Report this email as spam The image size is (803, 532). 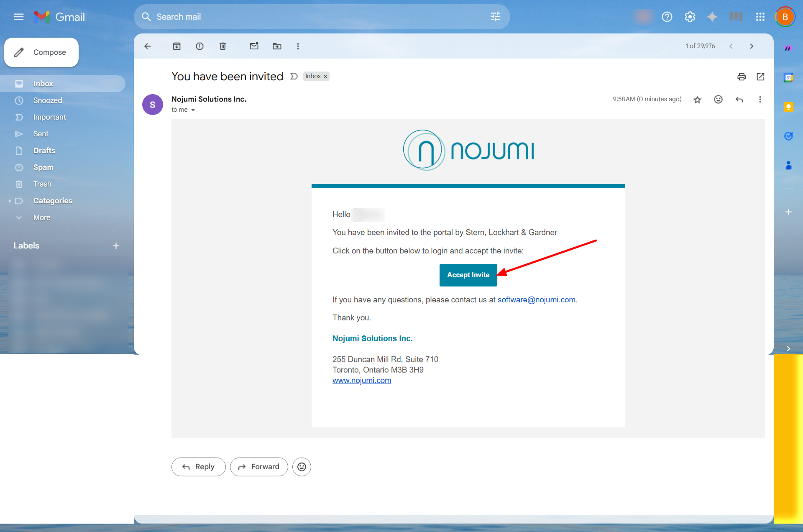[x=200, y=46]
